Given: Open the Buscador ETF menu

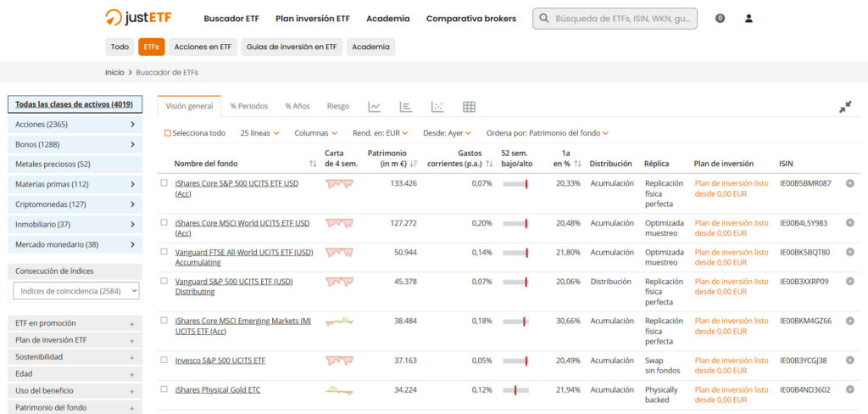Looking at the screenshot, I should (x=231, y=19).
